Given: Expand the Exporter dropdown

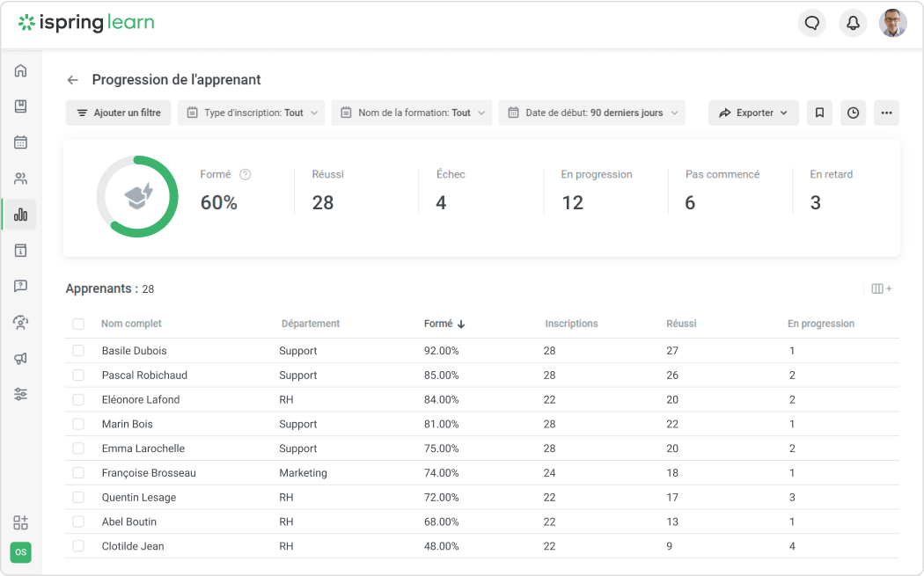Looking at the screenshot, I should (x=753, y=113).
